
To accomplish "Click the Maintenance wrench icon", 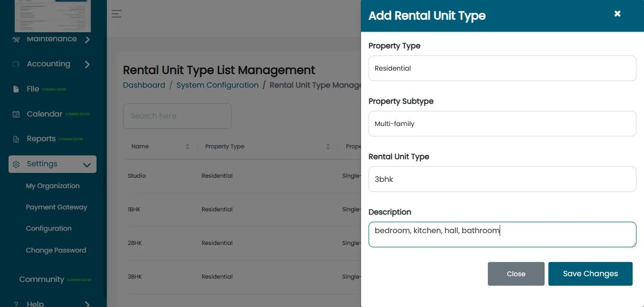I will (x=16, y=39).
